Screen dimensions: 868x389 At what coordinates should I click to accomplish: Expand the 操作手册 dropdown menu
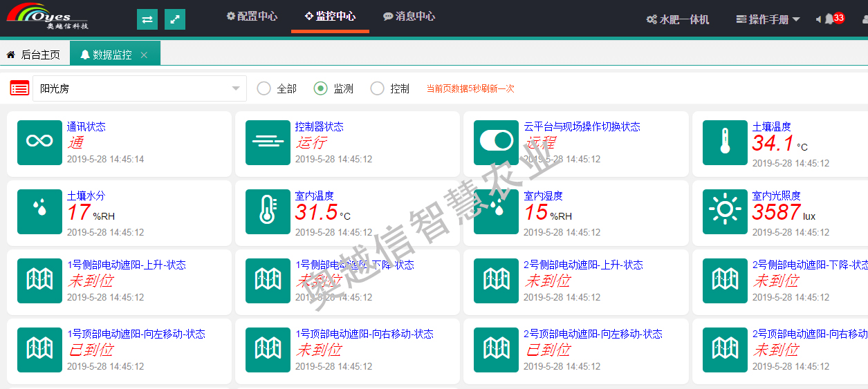pos(768,19)
